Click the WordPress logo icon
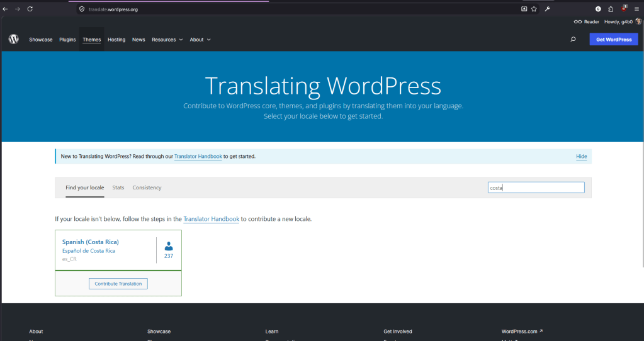The height and width of the screenshot is (341, 644). coord(14,39)
